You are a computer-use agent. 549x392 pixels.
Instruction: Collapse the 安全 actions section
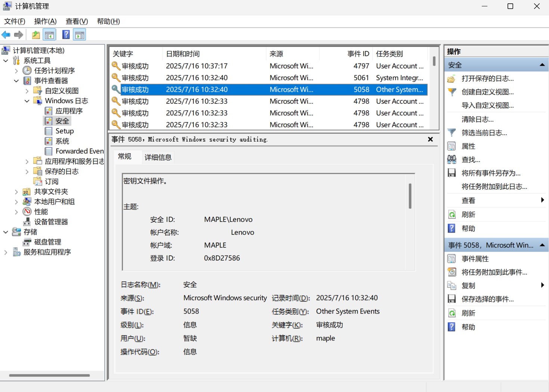542,65
